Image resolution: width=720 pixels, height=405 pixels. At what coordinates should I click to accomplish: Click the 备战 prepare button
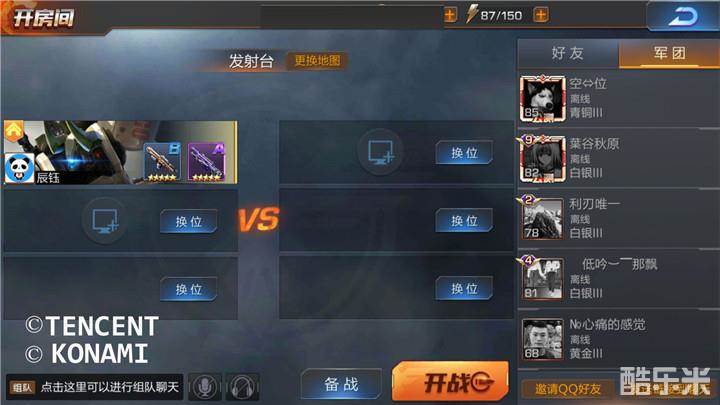click(x=341, y=384)
